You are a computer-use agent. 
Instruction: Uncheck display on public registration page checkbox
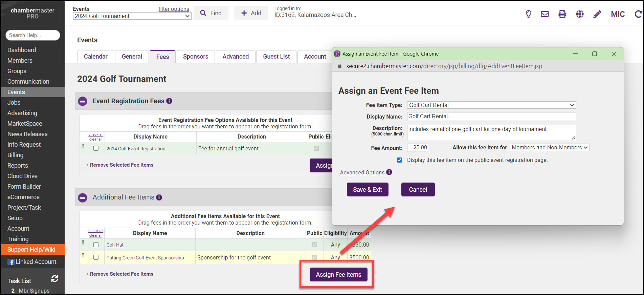400,160
